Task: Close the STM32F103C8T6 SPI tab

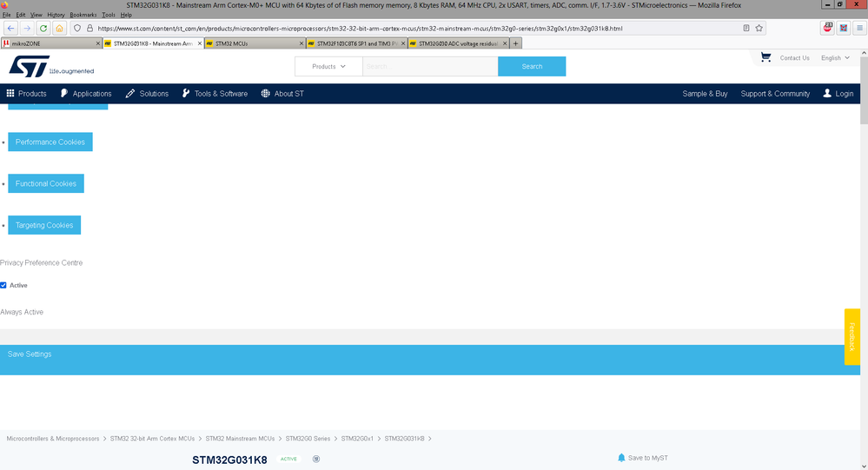Action: coord(403,43)
